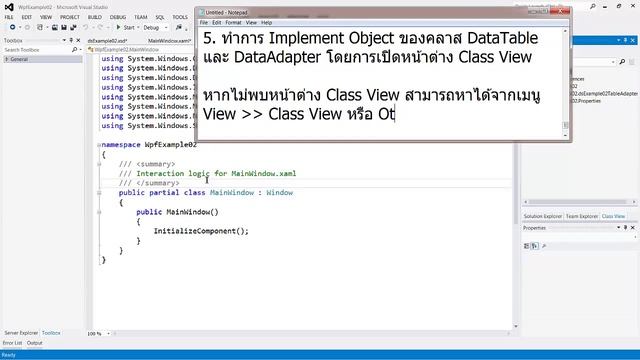Image resolution: width=640 pixels, height=360 pixels.
Task: Open the Toolbox panel window position dropdown
Action: (64, 40)
